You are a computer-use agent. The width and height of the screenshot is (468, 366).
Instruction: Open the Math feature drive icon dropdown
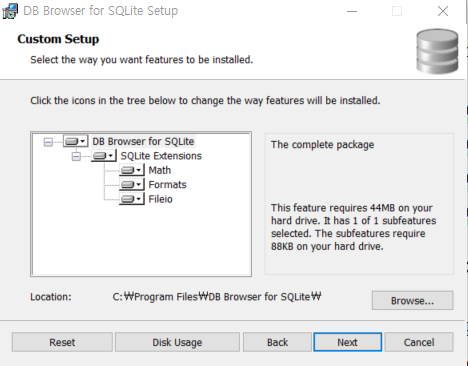132,170
